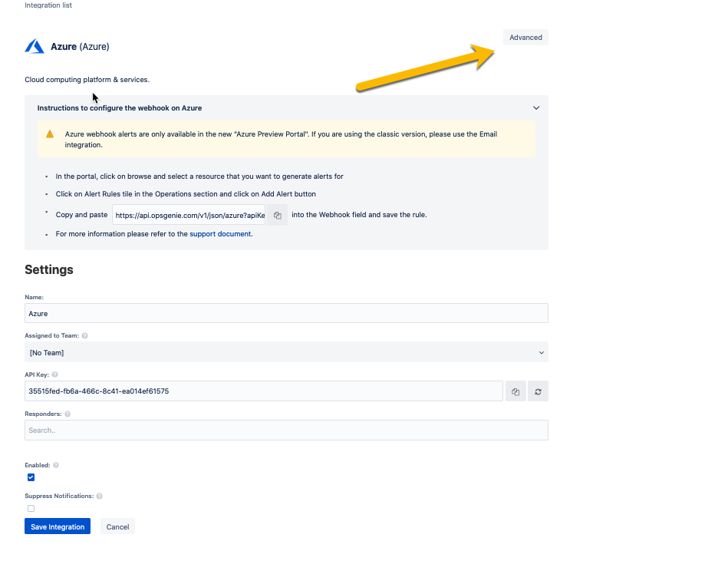Viewport: 728px width, 574px height.
Task: Click the Name input field
Action: [286, 313]
